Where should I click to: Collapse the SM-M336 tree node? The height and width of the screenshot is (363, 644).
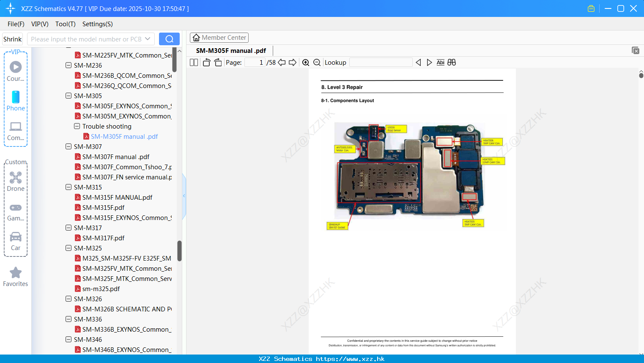click(x=69, y=319)
